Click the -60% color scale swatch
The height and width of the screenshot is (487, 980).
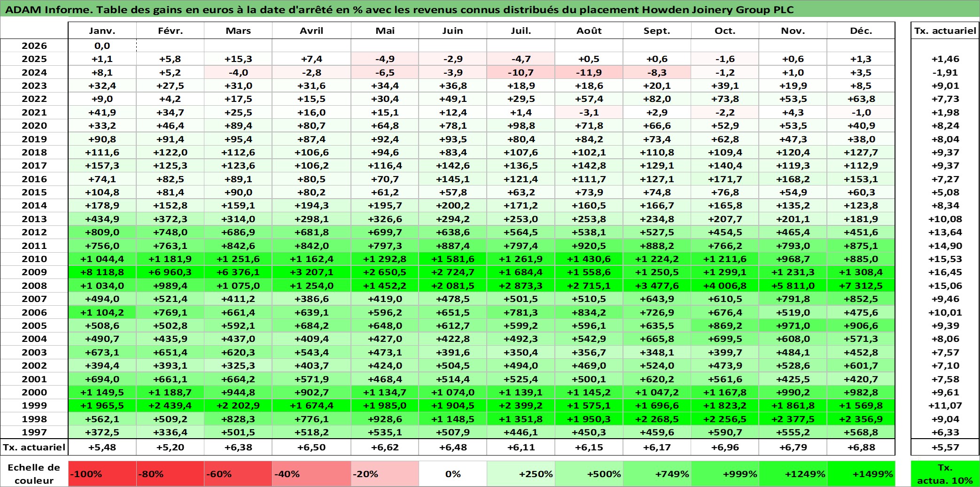(x=238, y=473)
